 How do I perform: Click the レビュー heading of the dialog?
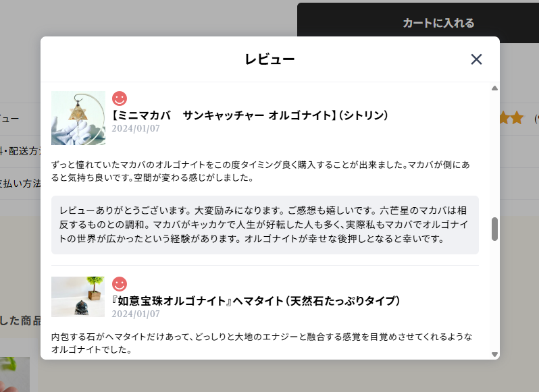[x=269, y=59]
